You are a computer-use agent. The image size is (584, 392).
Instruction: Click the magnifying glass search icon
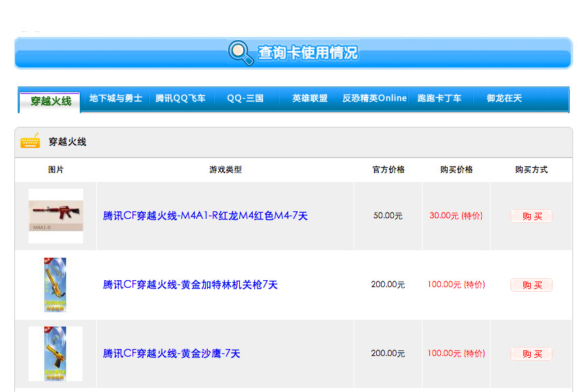pyautogui.click(x=241, y=52)
